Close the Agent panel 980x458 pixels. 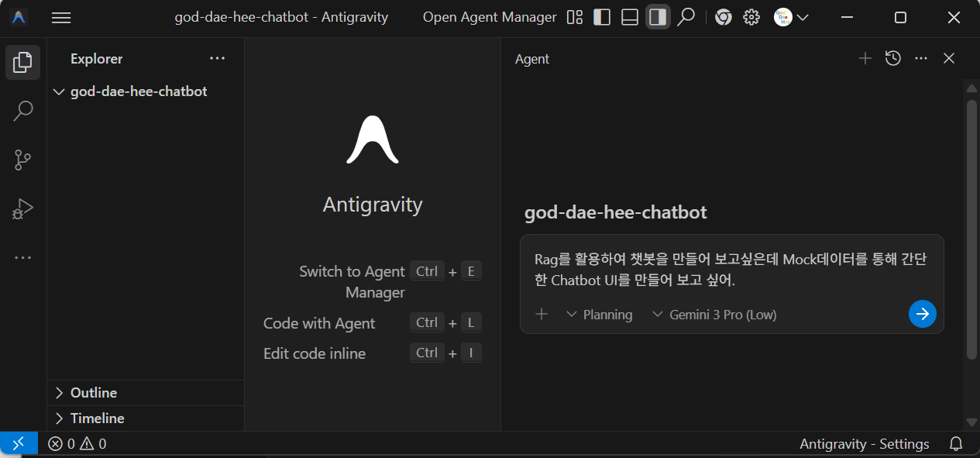coord(949,59)
